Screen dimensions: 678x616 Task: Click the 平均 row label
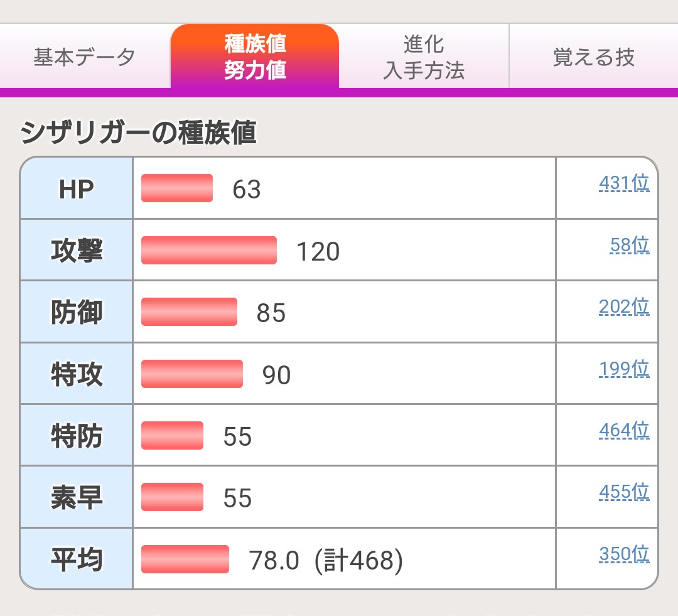click(x=77, y=559)
